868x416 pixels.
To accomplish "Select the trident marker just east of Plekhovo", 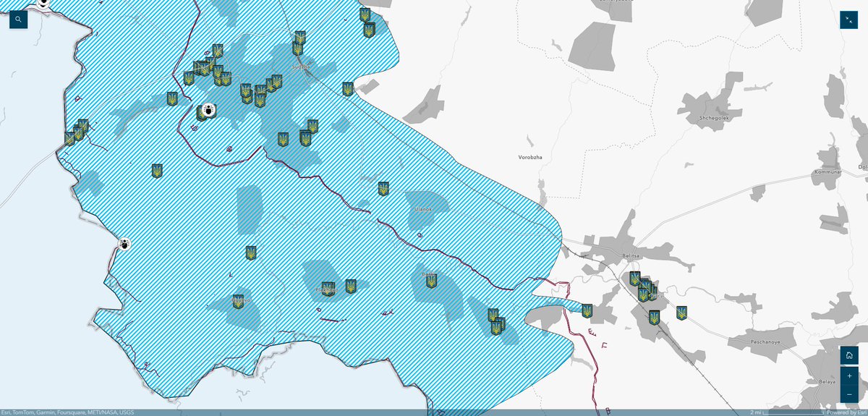I will click(351, 286).
